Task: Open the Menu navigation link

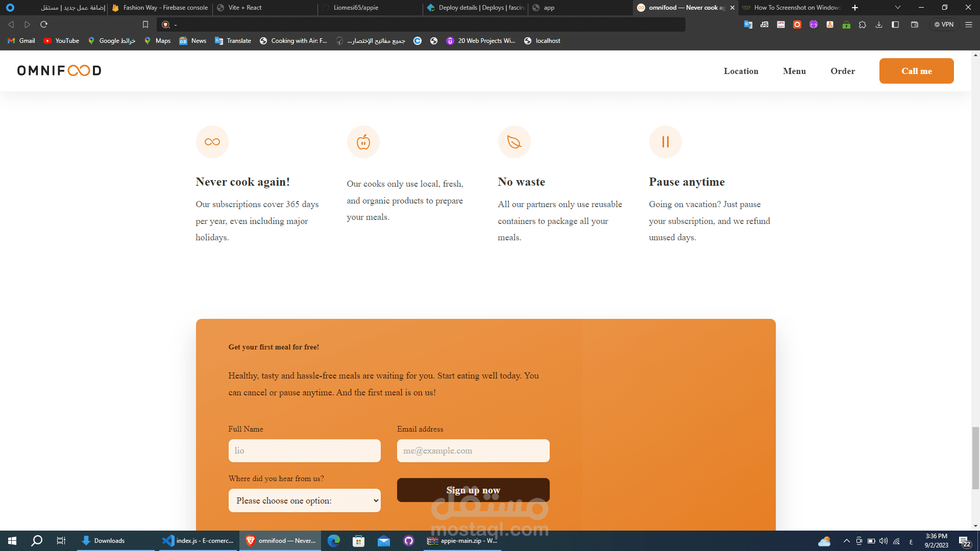Action: click(794, 71)
